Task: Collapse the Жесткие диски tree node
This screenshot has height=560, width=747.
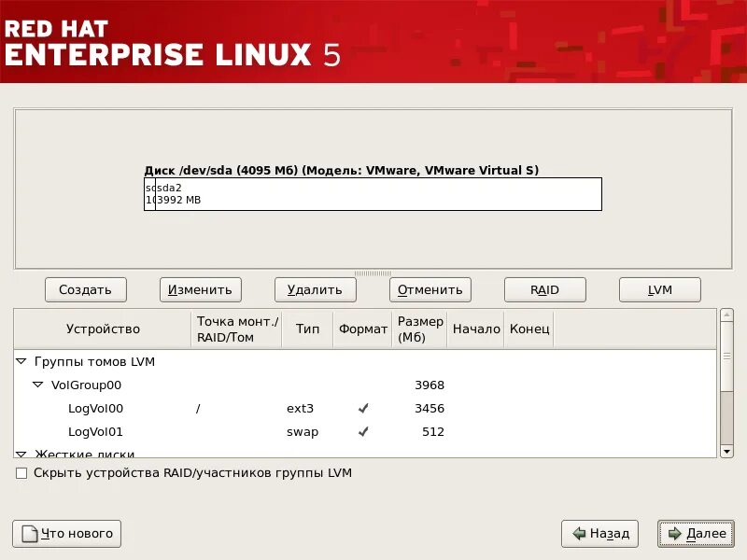Action: click(21, 454)
